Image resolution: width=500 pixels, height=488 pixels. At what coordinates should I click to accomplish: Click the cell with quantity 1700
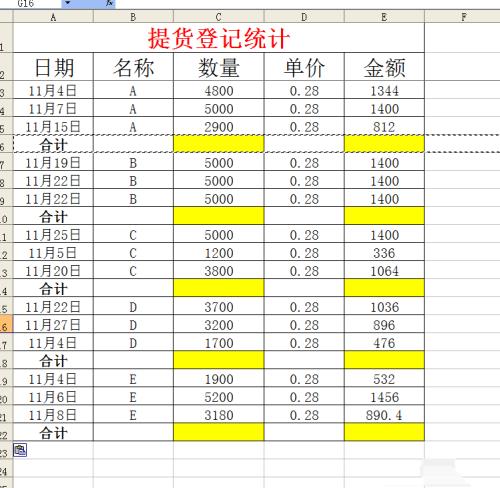pos(219,342)
